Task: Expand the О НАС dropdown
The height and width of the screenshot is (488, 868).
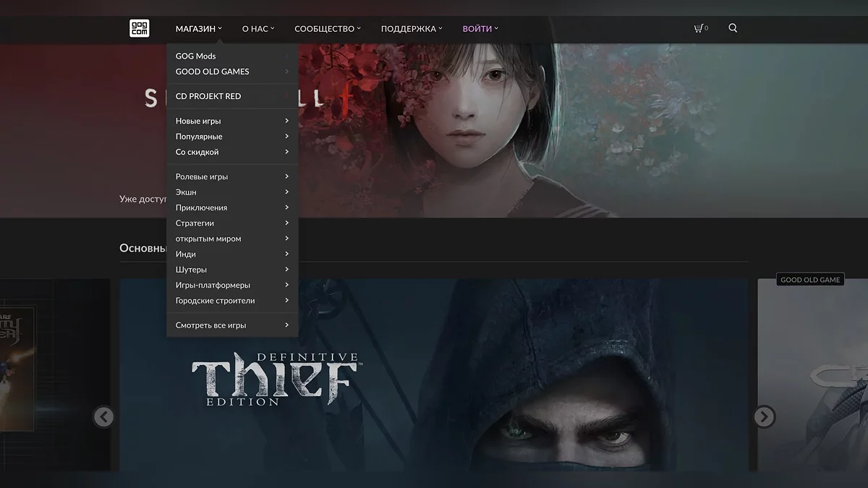Action: click(x=258, y=29)
